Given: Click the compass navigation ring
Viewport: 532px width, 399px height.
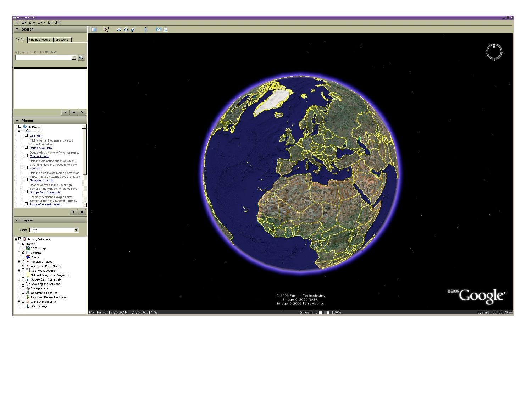Looking at the screenshot, I should [494, 52].
